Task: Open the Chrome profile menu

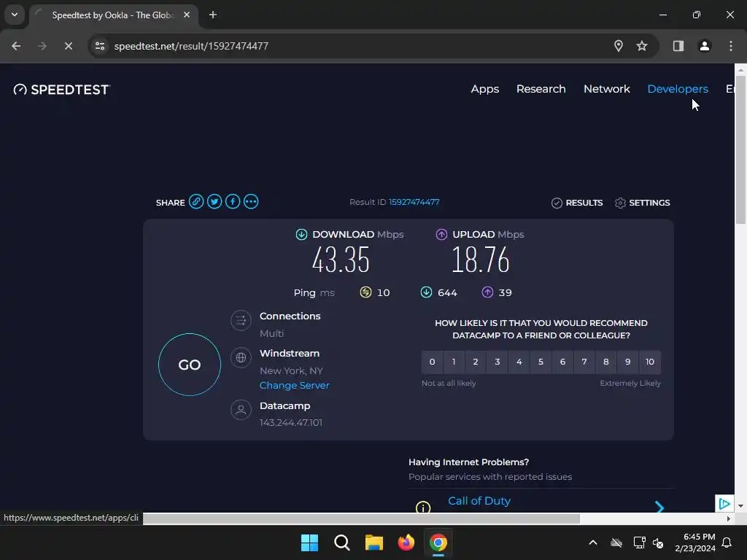Action: [704, 46]
